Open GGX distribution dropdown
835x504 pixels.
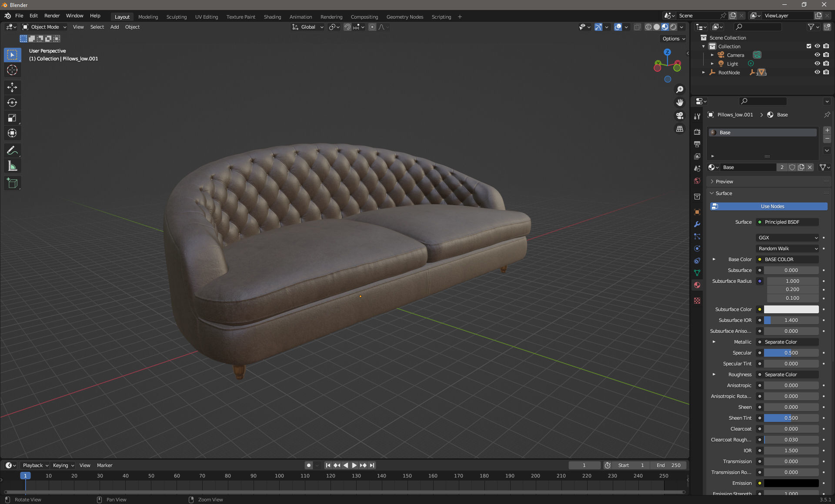coord(788,238)
